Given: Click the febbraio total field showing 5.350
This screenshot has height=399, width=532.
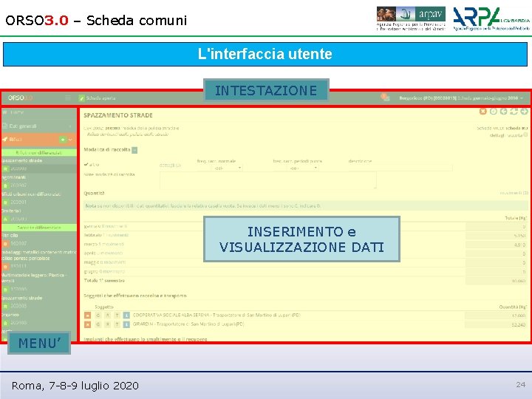Looking at the screenshot, I should (x=497, y=235).
